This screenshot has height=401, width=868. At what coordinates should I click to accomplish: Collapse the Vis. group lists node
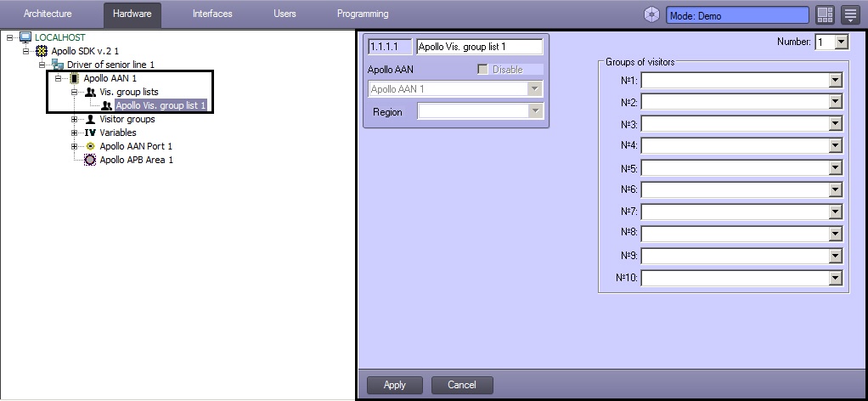[x=74, y=92]
